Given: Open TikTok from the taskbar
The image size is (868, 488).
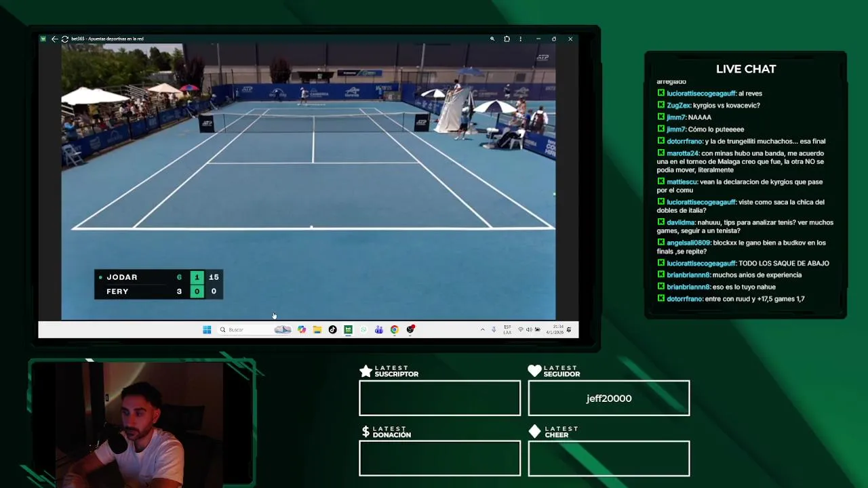Looking at the screenshot, I should coord(332,329).
